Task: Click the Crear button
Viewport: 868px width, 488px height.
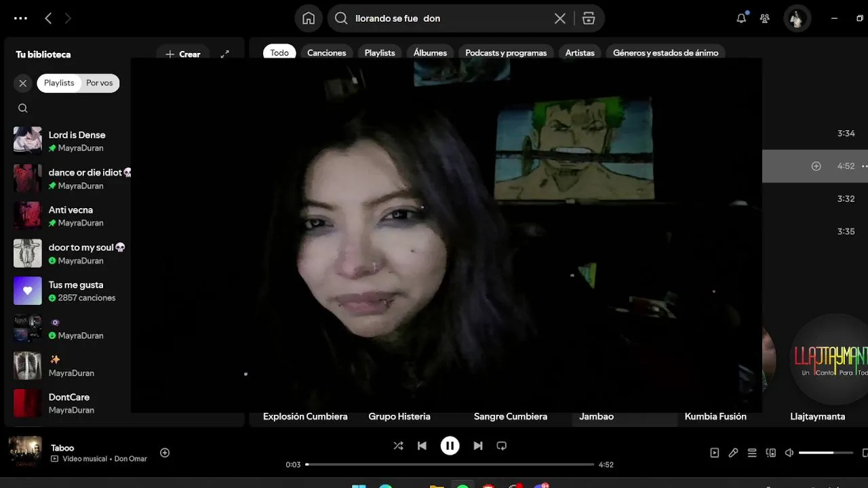Action: pos(183,54)
